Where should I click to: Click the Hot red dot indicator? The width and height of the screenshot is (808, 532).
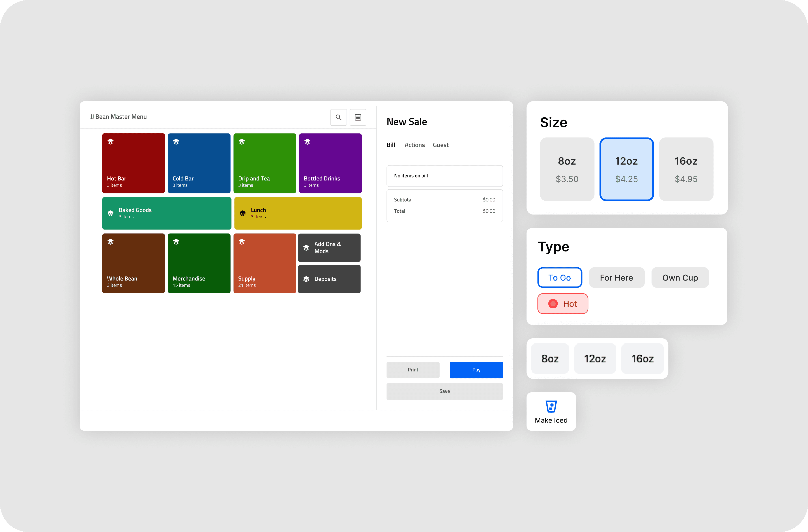pyautogui.click(x=553, y=304)
